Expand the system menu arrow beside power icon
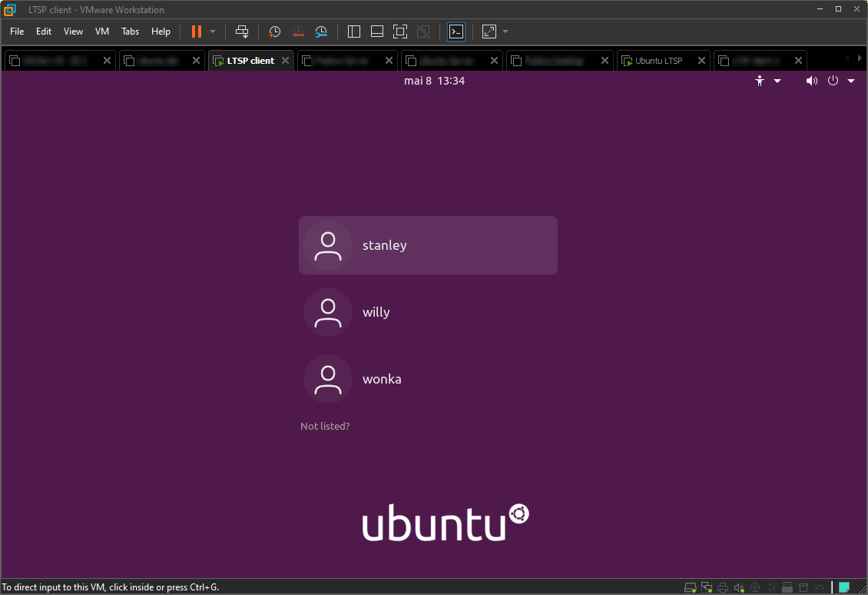 851,81
